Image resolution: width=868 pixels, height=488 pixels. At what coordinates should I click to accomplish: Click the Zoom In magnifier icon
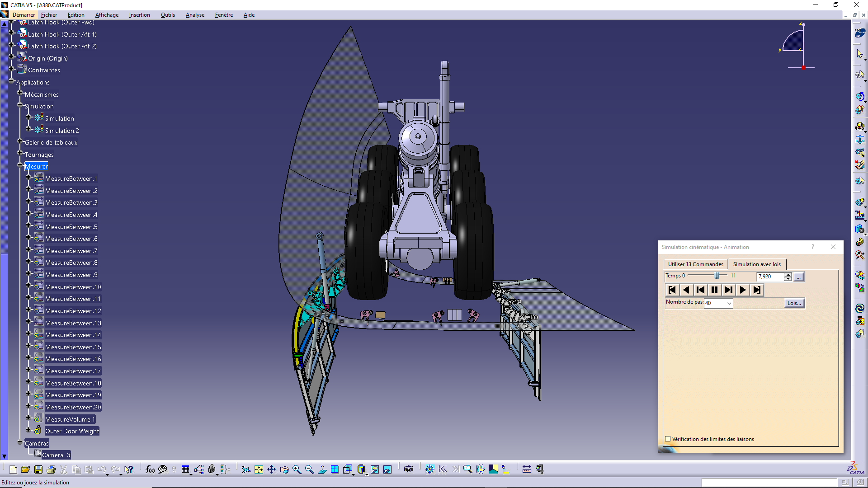pos(297,469)
